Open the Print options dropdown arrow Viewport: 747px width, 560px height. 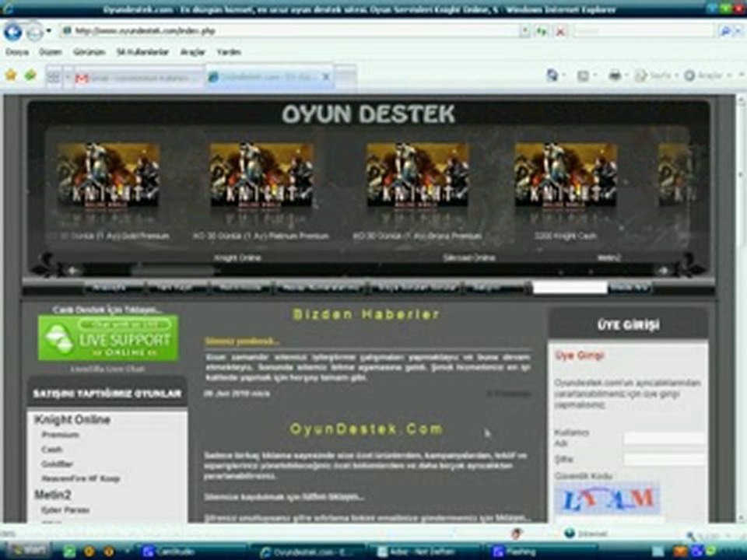pos(627,75)
